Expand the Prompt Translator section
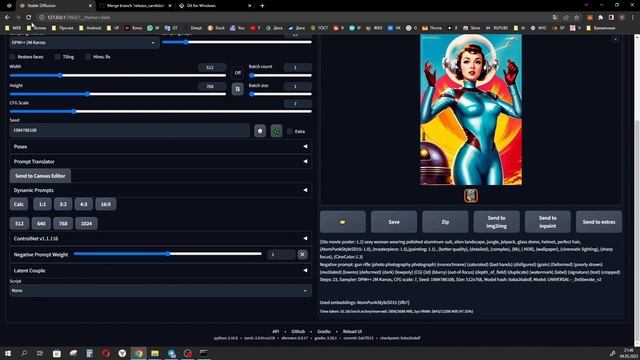640x360 pixels. click(160, 162)
